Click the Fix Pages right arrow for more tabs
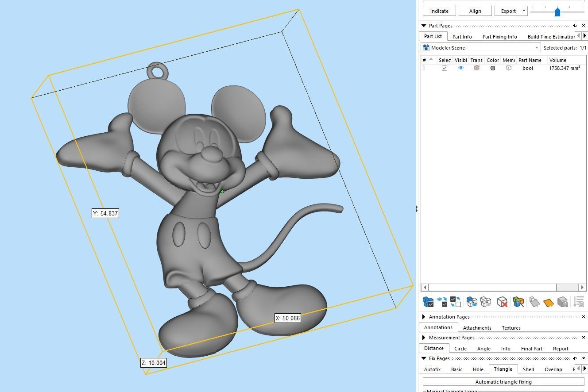 coord(584,369)
